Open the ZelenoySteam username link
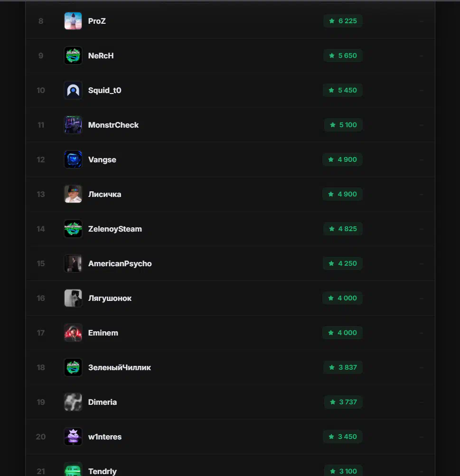The image size is (460, 476). [115, 229]
